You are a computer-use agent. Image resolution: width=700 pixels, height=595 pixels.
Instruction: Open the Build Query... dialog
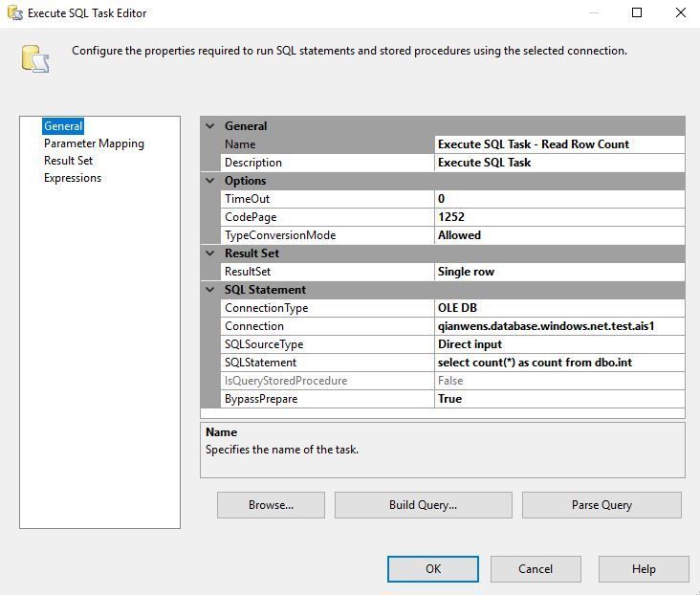click(x=424, y=505)
